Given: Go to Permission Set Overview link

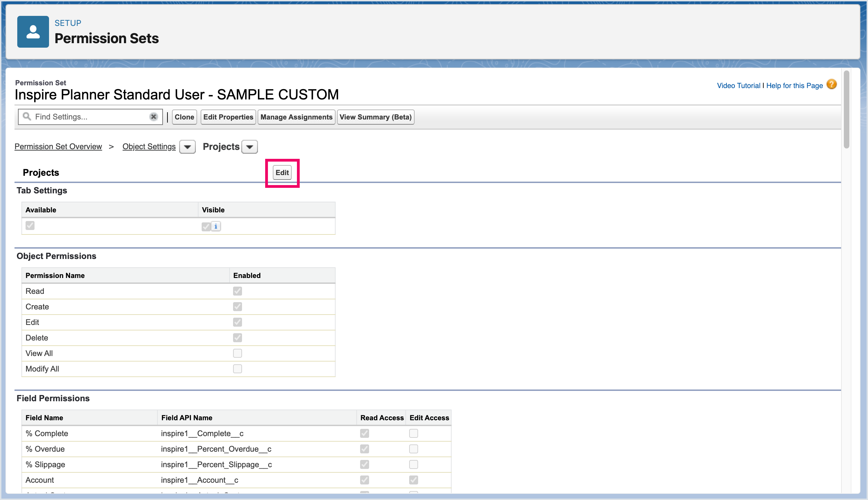Looking at the screenshot, I should (x=58, y=146).
